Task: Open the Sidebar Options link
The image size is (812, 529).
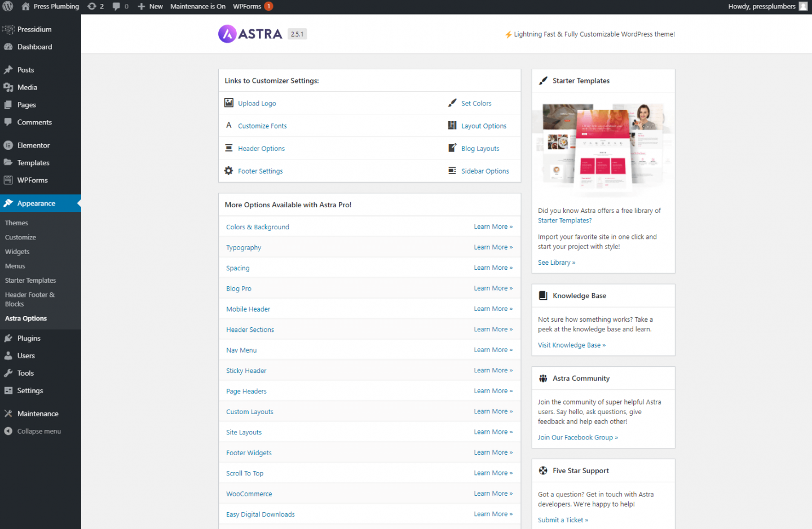Action: tap(485, 171)
